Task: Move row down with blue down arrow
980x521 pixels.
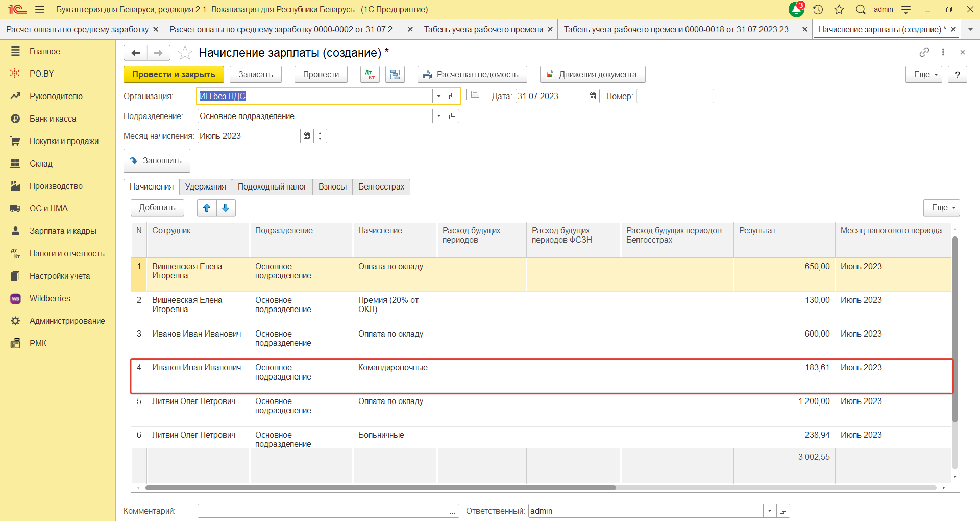Action: click(226, 208)
